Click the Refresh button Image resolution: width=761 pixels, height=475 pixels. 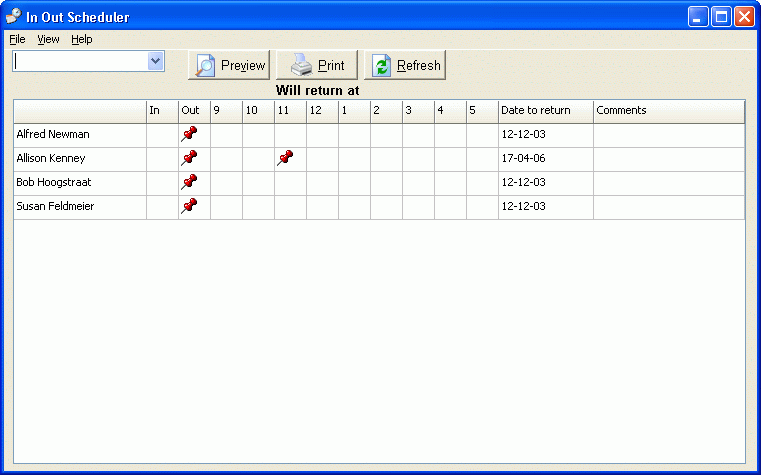pyautogui.click(x=405, y=65)
